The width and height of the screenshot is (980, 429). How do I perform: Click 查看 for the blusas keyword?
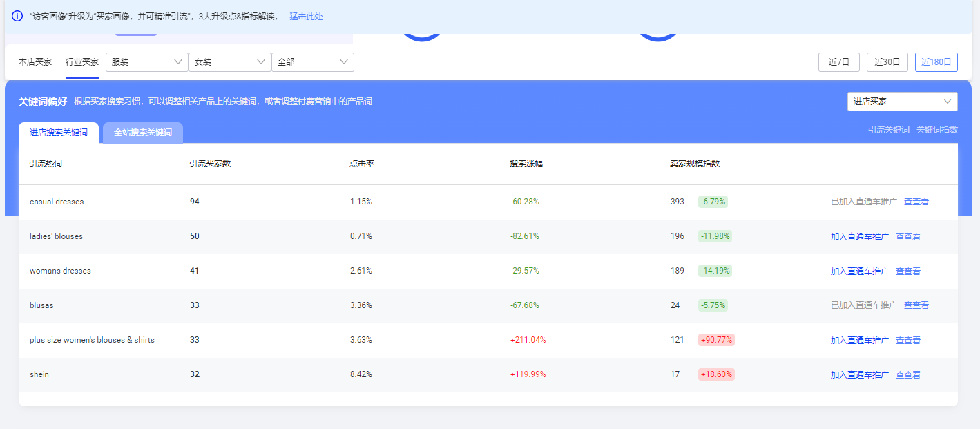click(916, 305)
